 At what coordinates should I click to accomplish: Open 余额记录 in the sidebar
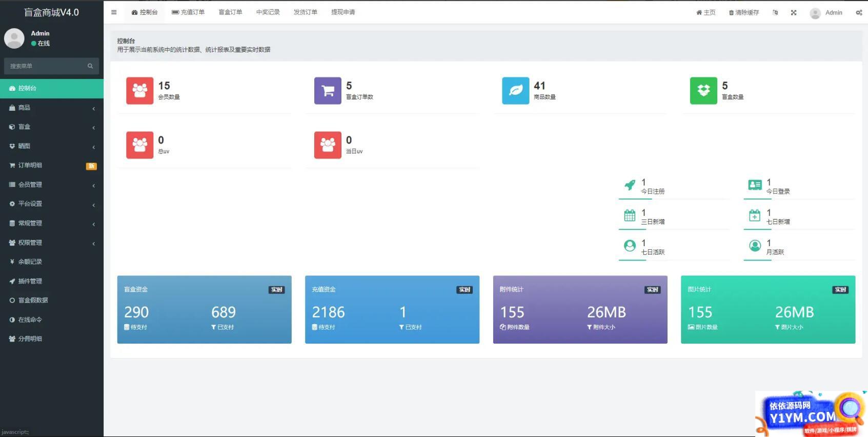tap(52, 262)
